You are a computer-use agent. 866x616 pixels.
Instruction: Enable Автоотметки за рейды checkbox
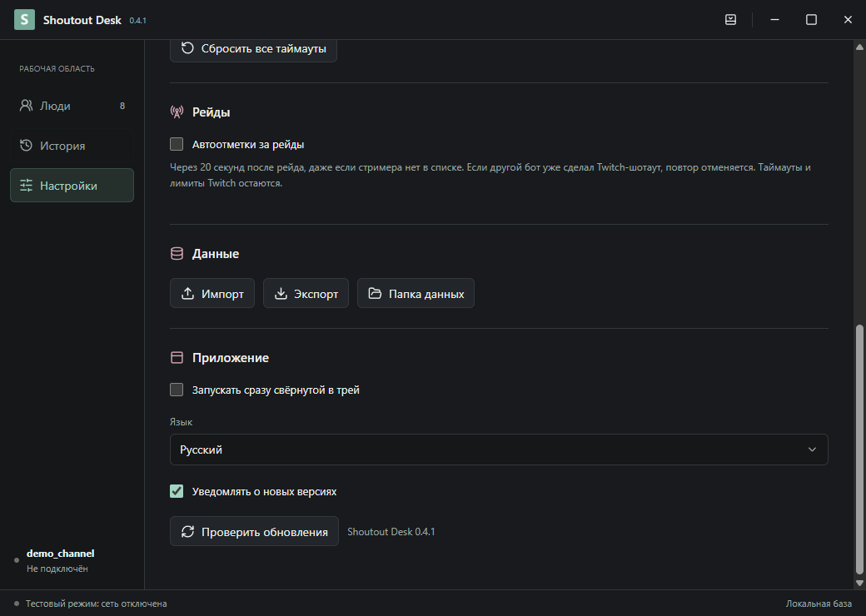click(x=177, y=144)
